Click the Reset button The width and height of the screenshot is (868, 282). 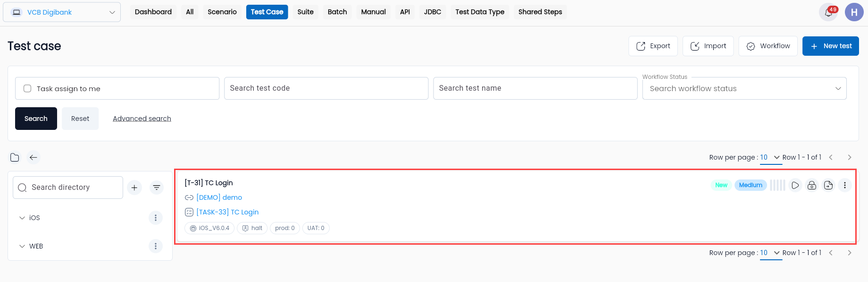point(80,119)
